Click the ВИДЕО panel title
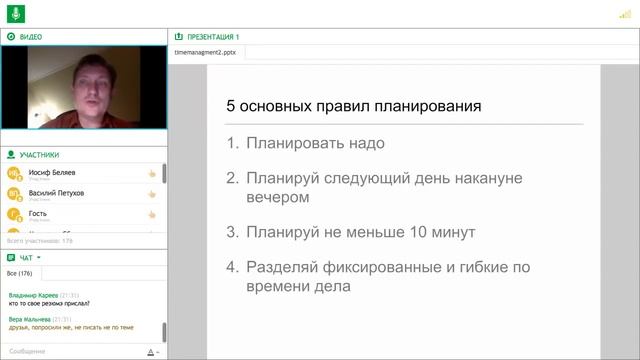Image resolution: width=640 pixels, height=360 pixels. pos(31,37)
